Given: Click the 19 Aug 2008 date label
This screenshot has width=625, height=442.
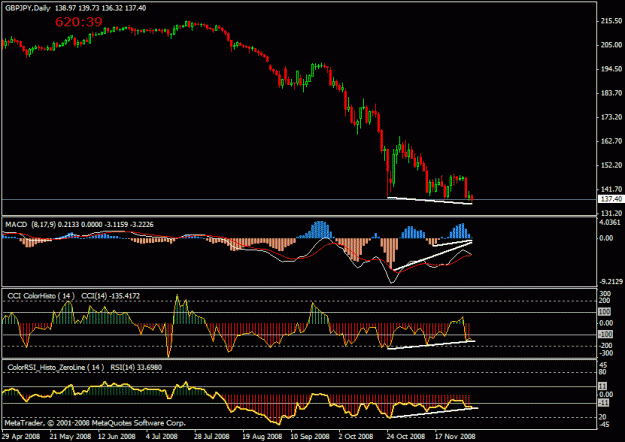Looking at the screenshot, I should tap(262, 436).
